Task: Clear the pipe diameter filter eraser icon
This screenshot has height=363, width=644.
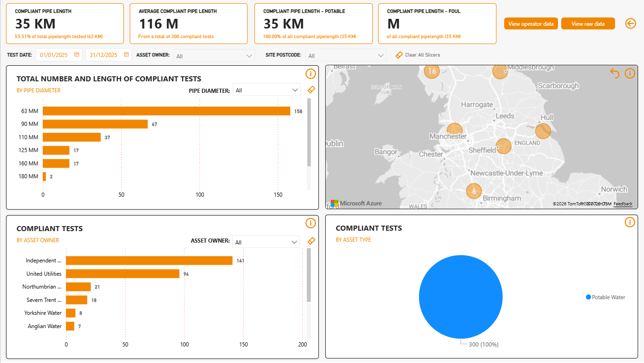Action: click(x=311, y=90)
